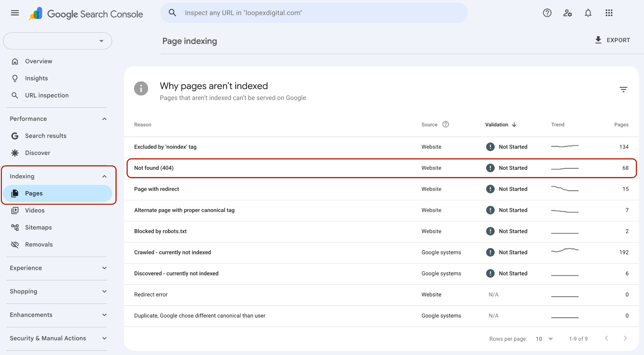Screen dimensions: 644x355
Task: Click the Source column help icon
Action: (445, 124)
